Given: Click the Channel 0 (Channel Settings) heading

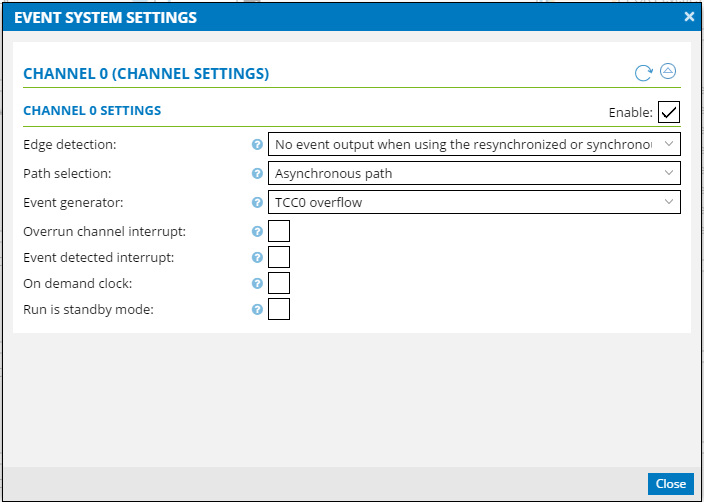Looking at the screenshot, I should pyautogui.click(x=146, y=74).
